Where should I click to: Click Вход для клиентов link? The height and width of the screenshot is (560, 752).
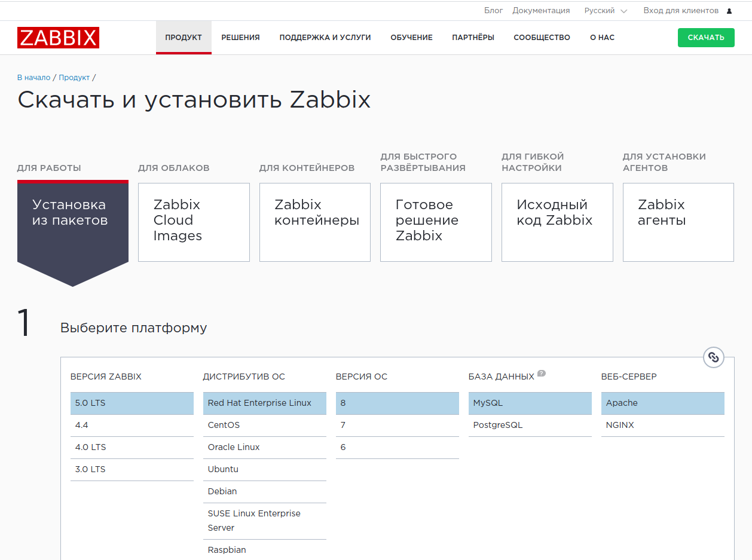pos(681,11)
